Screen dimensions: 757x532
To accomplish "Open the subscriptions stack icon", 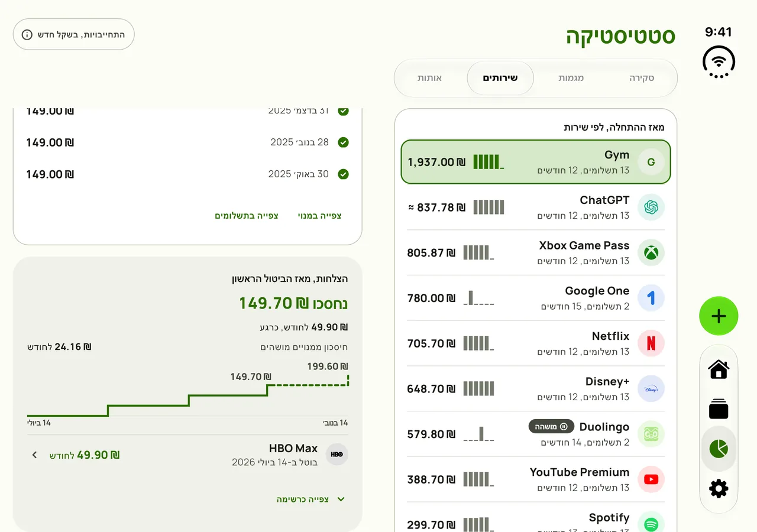I will click(719, 408).
